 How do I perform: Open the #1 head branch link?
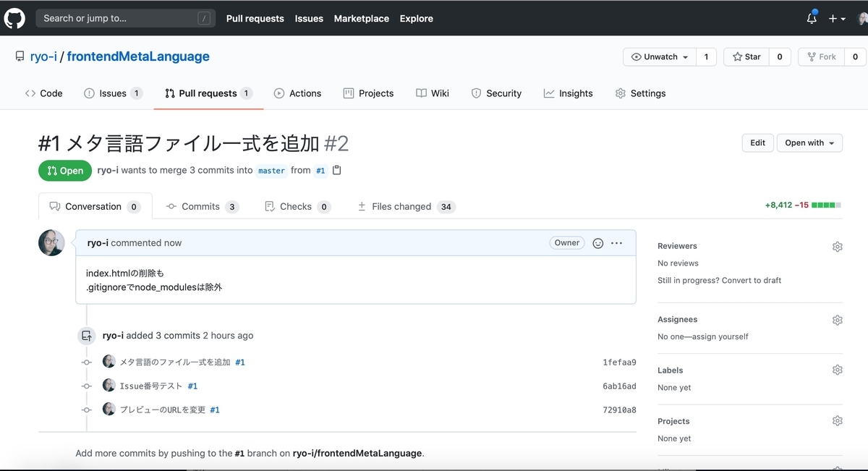point(320,171)
